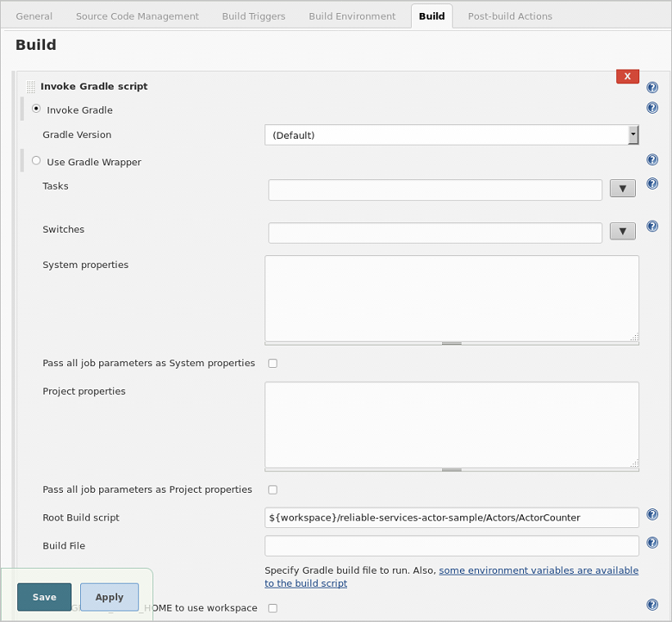Select the Use Gradle Wrapper radio button
The image size is (672, 622).
click(x=36, y=160)
